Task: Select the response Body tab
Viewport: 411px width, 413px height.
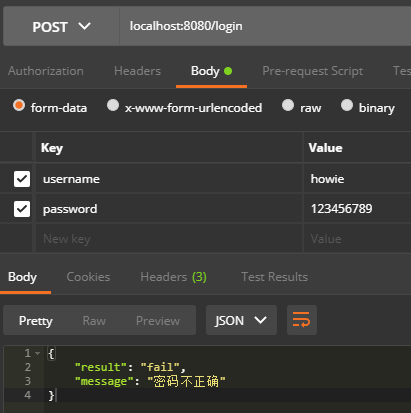Action: click(22, 277)
